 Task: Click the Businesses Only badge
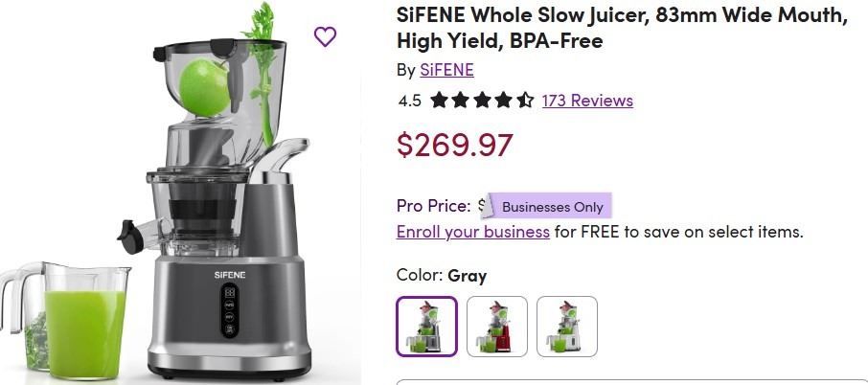(x=552, y=206)
